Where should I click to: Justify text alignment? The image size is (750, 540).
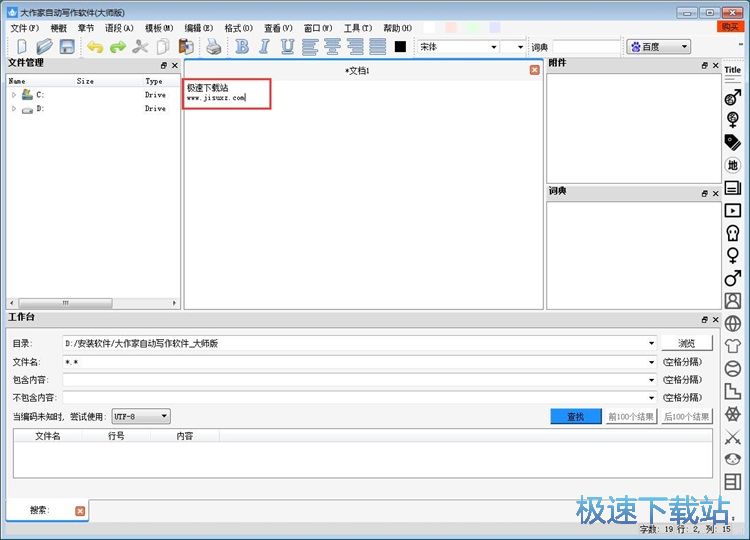(377, 46)
